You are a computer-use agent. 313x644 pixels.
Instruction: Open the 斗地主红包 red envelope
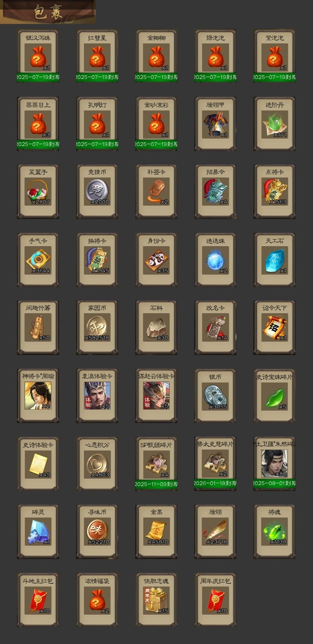point(38,600)
